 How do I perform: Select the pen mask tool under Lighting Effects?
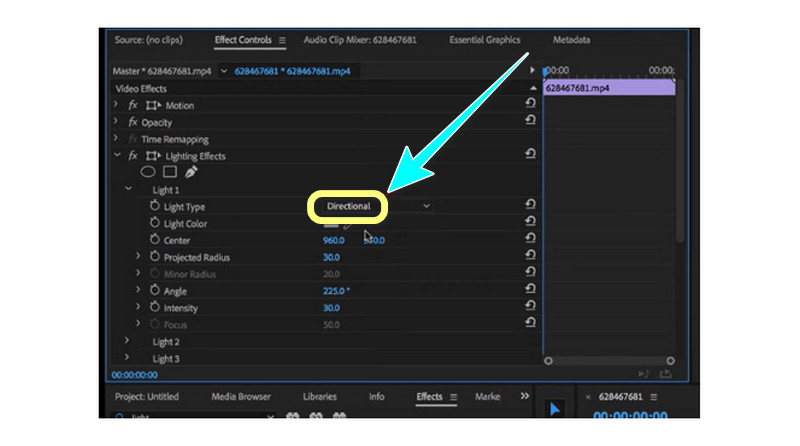pos(191,172)
